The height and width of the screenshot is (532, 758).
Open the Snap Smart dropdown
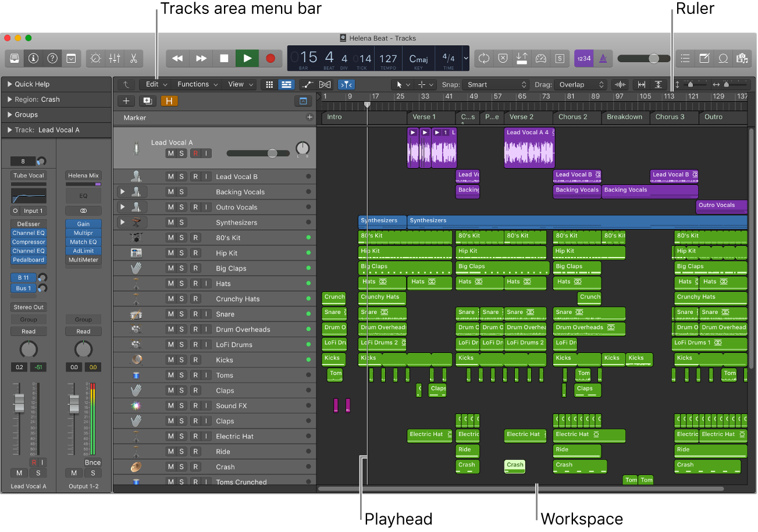(496, 84)
